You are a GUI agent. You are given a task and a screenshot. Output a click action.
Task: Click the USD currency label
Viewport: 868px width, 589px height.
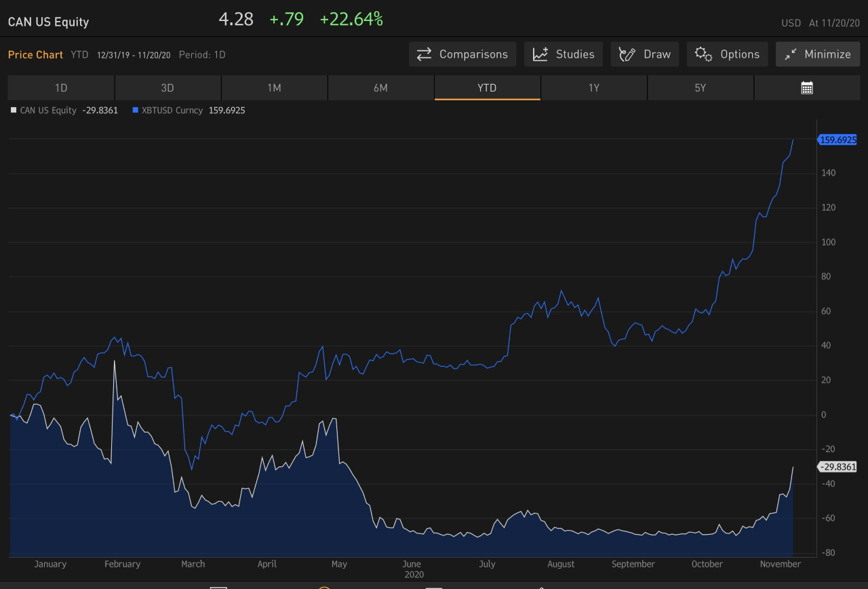click(791, 23)
